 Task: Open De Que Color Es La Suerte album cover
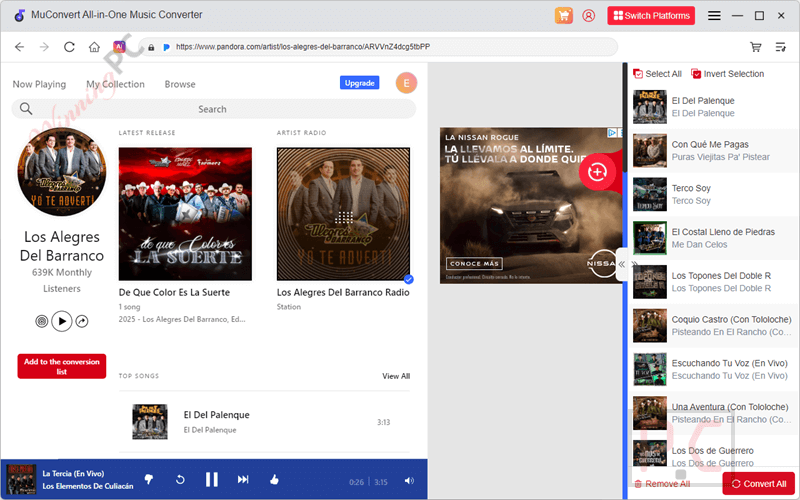click(x=185, y=214)
